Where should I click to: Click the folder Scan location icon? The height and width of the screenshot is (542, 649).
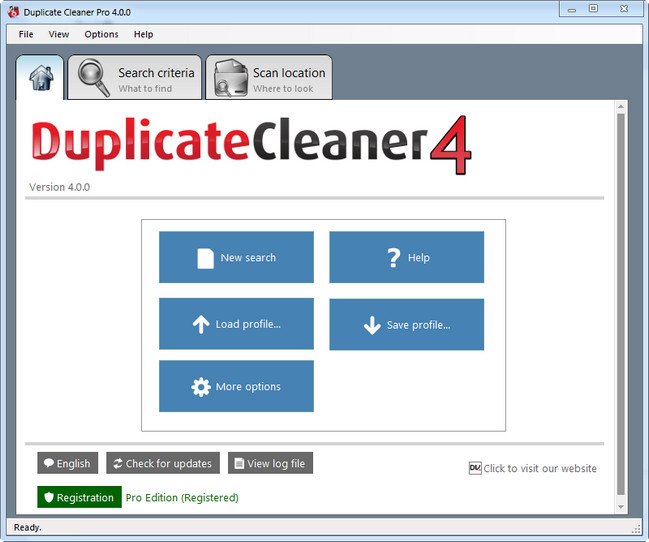pyautogui.click(x=231, y=78)
